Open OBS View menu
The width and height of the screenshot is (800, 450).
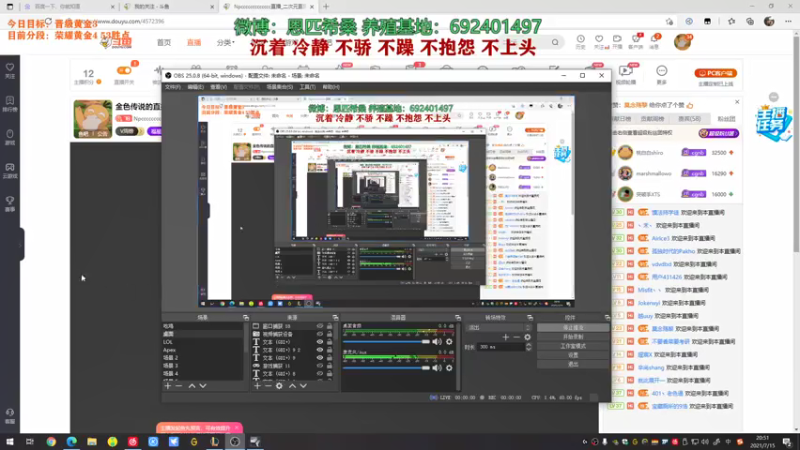click(218, 87)
